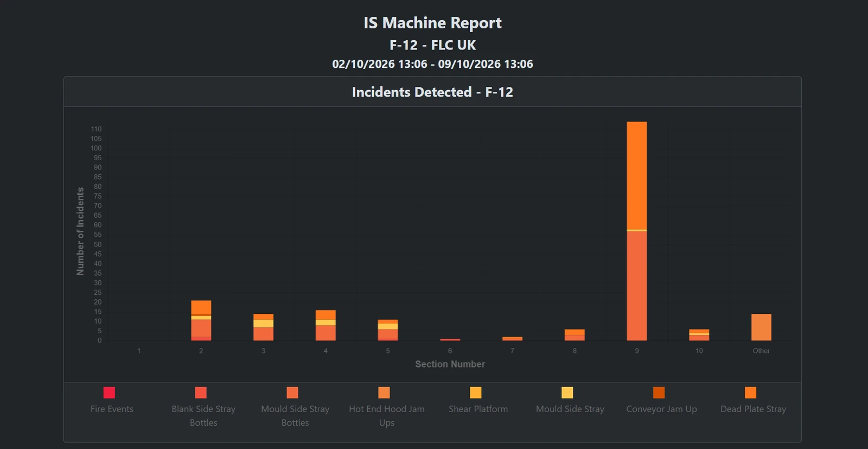This screenshot has width=868, height=449.
Task: Toggle the 'Dead Plate Stray' legend label
Action: 754,409
